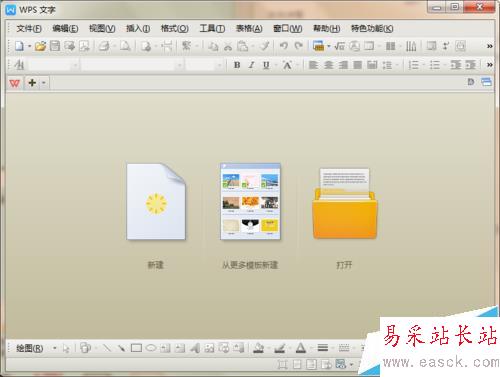Viewport: 500px width, 377px height.
Task: Click the fill color bucket icon
Action: point(258,348)
